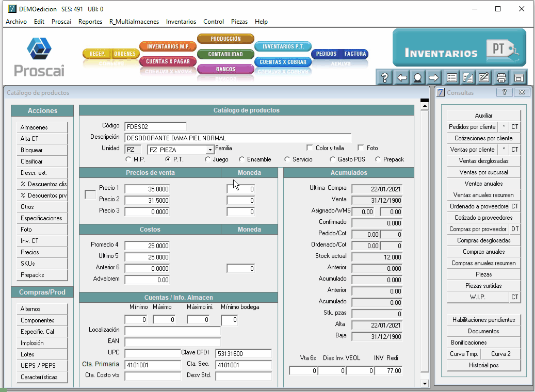Viewport: 535px width, 392px height.
Task: Open the INVENTARIOS P.T. module
Action: [x=283, y=46]
